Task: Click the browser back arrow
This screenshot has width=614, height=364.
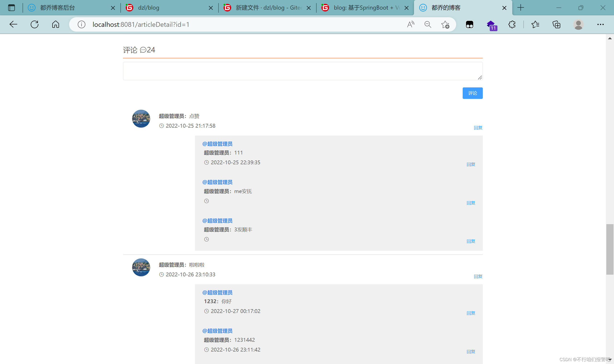Action: pos(13,24)
